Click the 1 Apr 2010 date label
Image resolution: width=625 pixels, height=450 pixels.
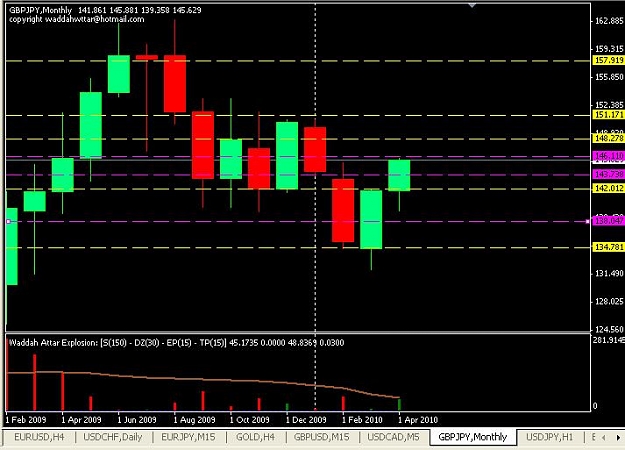(x=418, y=420)
